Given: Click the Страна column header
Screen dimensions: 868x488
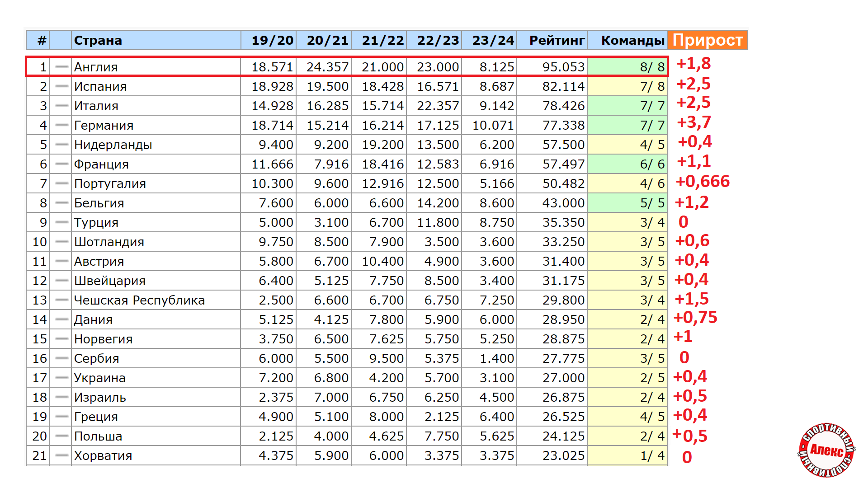Looking at the screenshot, I should coord(98,40).
